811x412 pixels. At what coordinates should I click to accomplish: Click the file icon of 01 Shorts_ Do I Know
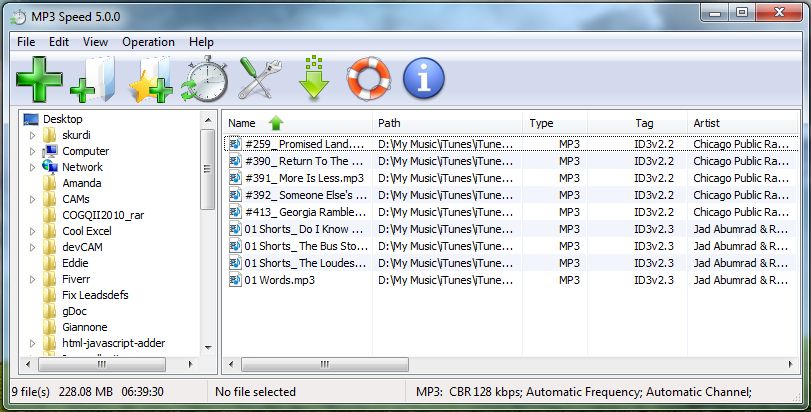[235, 229]
